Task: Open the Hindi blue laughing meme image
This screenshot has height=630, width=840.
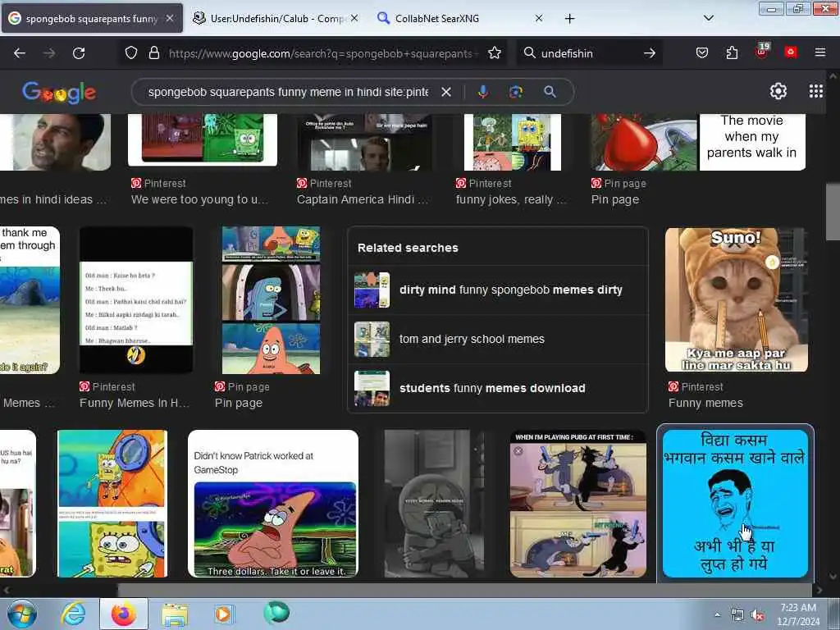Action: [x=735, y=504]
